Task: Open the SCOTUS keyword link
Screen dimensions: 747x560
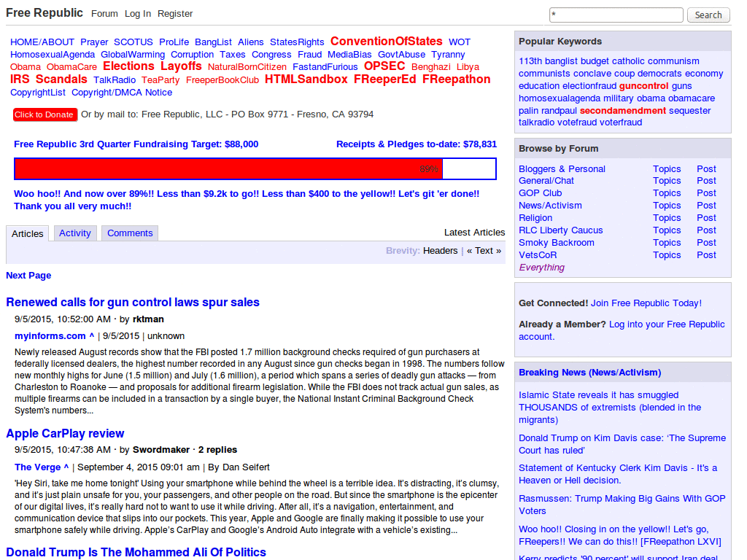Action: point(133,42)
